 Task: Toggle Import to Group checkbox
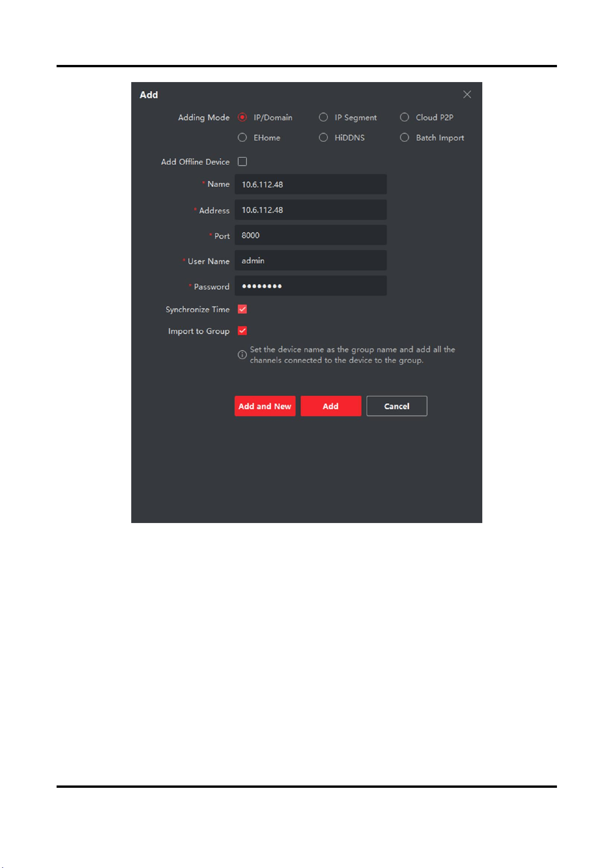(242, 331)
